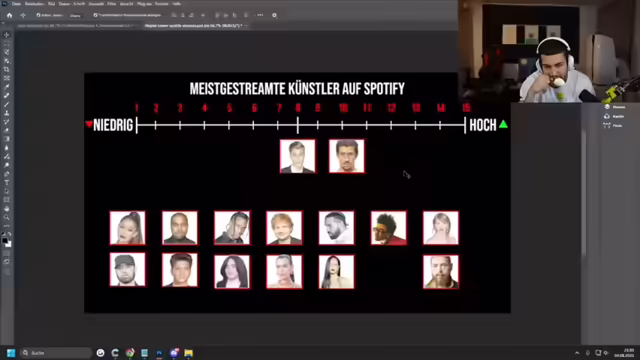The image size is (640, 360).
Task: Pick the foreground color swatch
Action: [5, 241]
